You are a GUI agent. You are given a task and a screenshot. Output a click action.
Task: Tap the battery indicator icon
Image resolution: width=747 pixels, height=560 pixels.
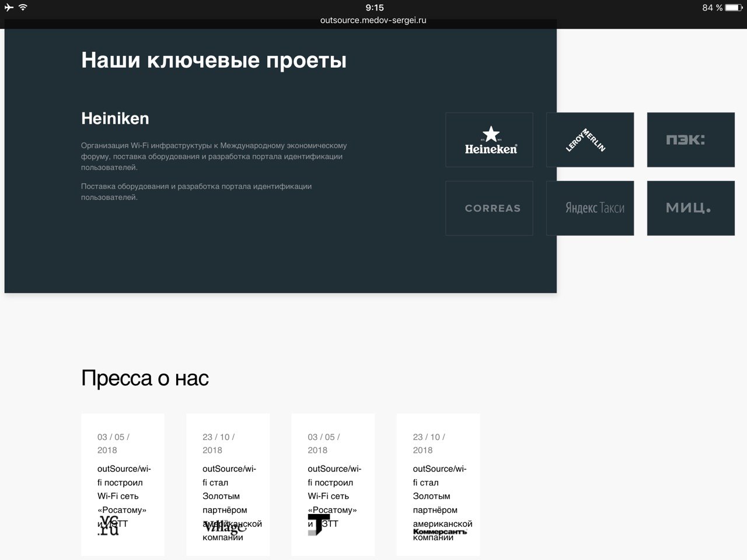734,8
